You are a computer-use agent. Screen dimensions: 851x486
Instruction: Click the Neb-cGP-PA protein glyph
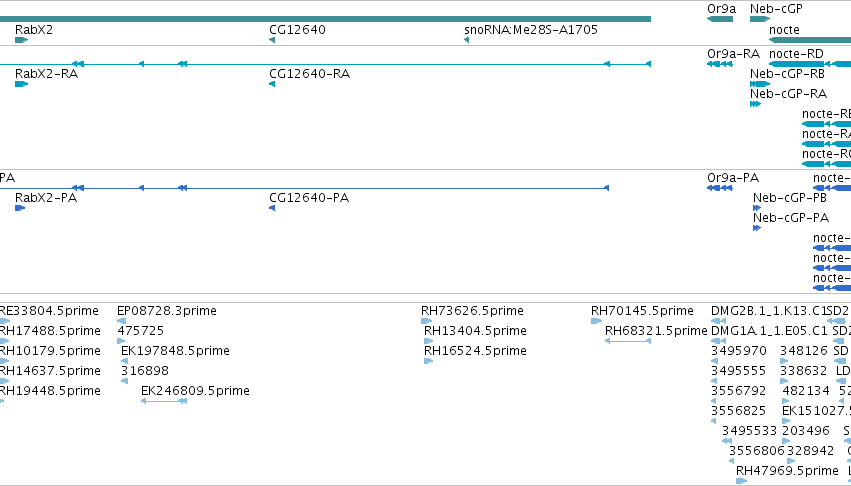click(757, 228)
